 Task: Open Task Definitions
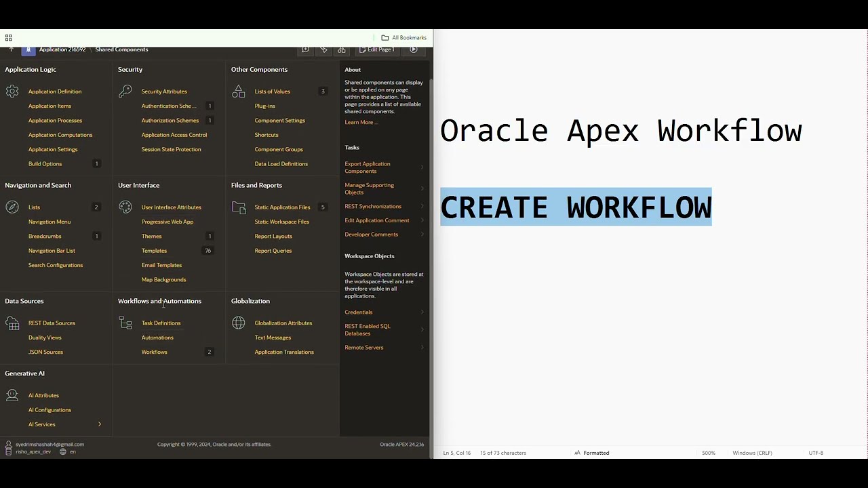click(161, 323)
